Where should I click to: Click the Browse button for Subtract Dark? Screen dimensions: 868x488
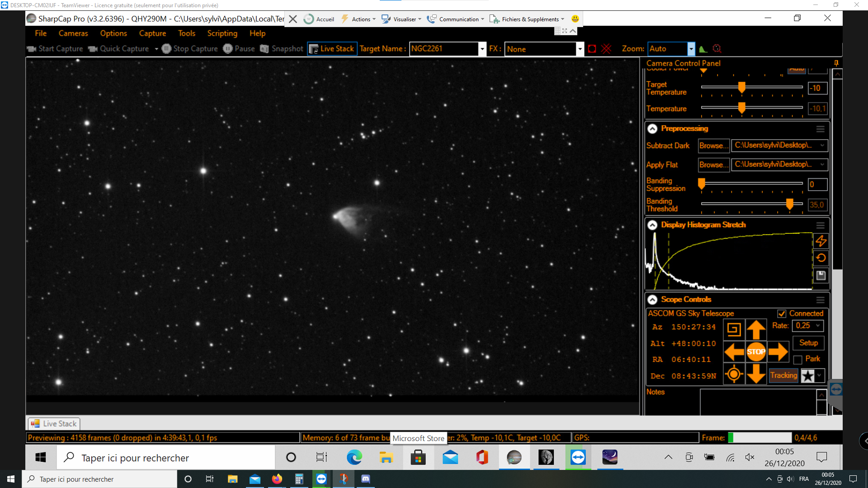[x=713, y=145]
